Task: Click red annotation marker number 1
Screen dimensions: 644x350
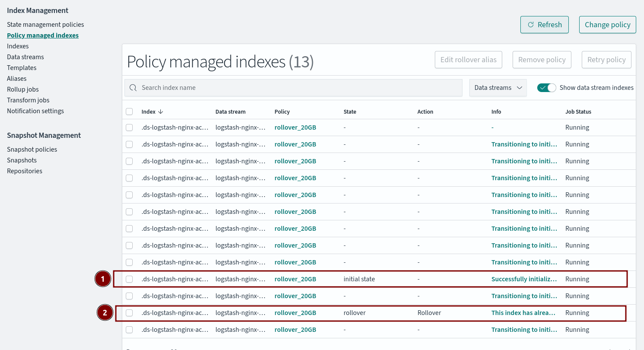Action: [x=102, y=279]
